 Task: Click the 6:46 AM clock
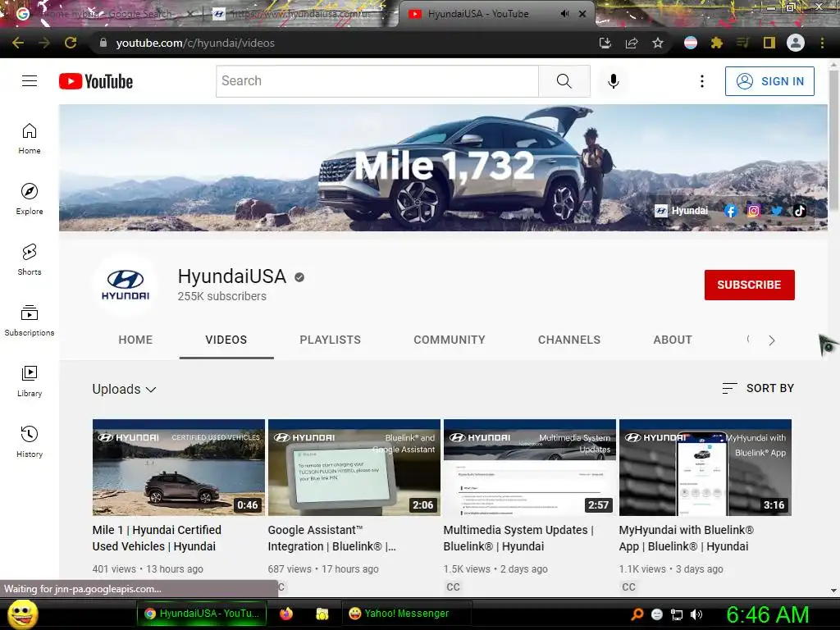[767, 614]
